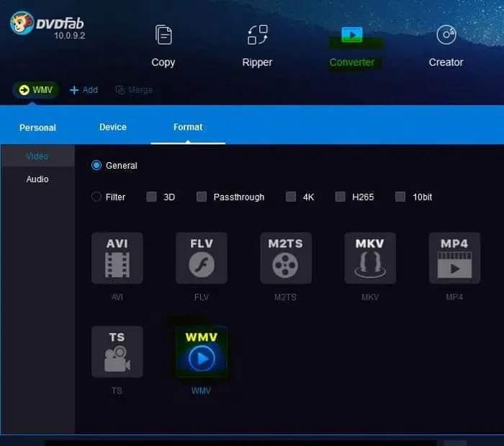Screen dimensions: 504x446
Task: Check the H265 filter option
Action: point(341,197)
